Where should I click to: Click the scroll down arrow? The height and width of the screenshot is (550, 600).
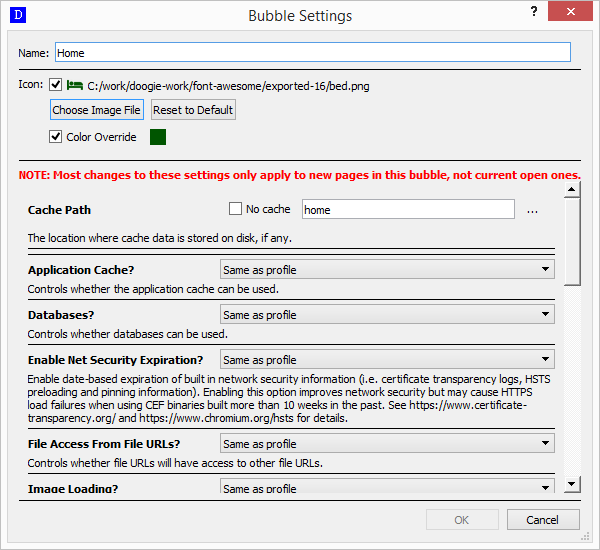[572, 485]
